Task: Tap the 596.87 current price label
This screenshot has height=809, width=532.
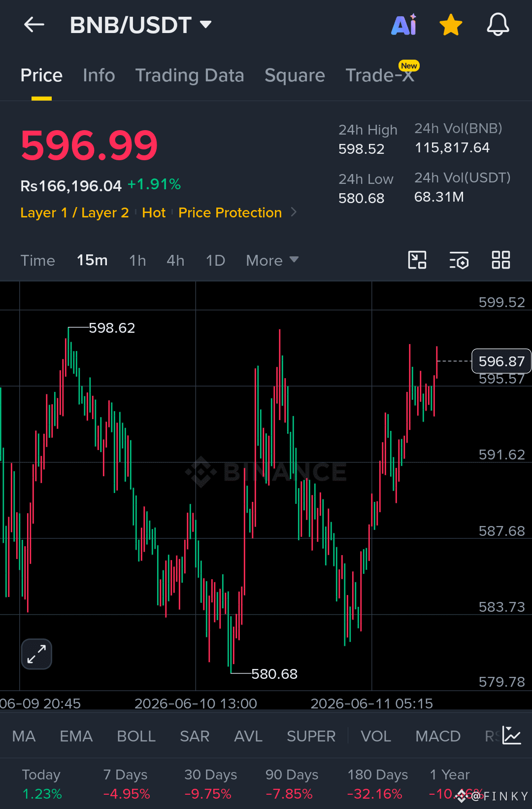Action: point(501,361)
